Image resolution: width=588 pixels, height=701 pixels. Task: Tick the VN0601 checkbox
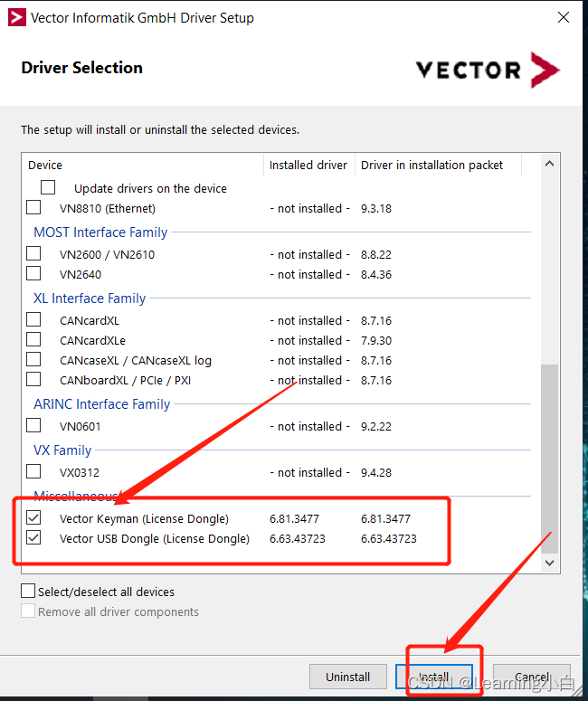[x=33, y=425]
